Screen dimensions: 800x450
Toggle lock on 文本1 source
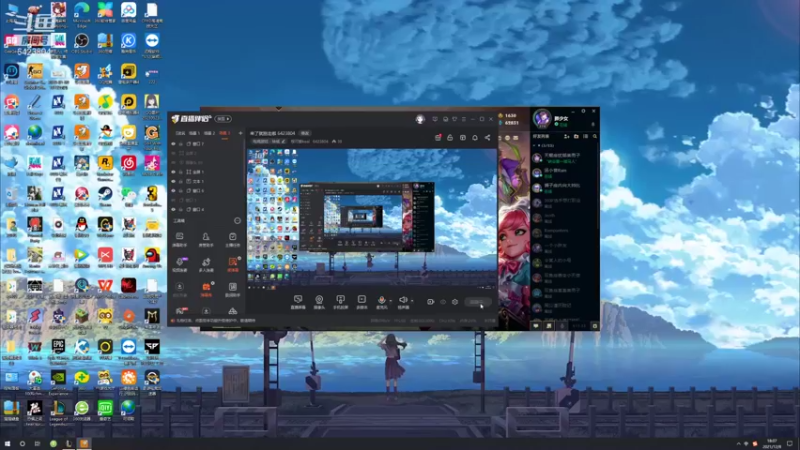tap(181, 181)
